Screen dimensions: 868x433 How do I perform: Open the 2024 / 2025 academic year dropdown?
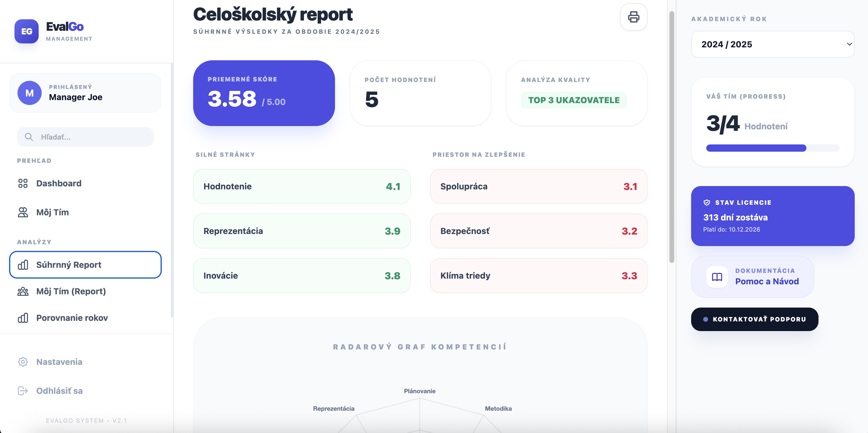[x=772, y=44]
